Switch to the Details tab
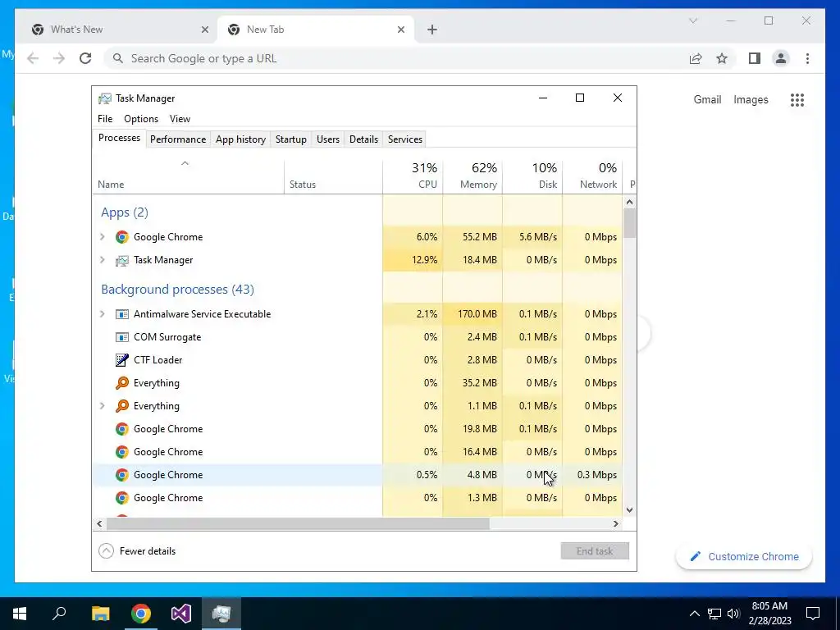Screen dimensions: 840x630 coord(363,139)
